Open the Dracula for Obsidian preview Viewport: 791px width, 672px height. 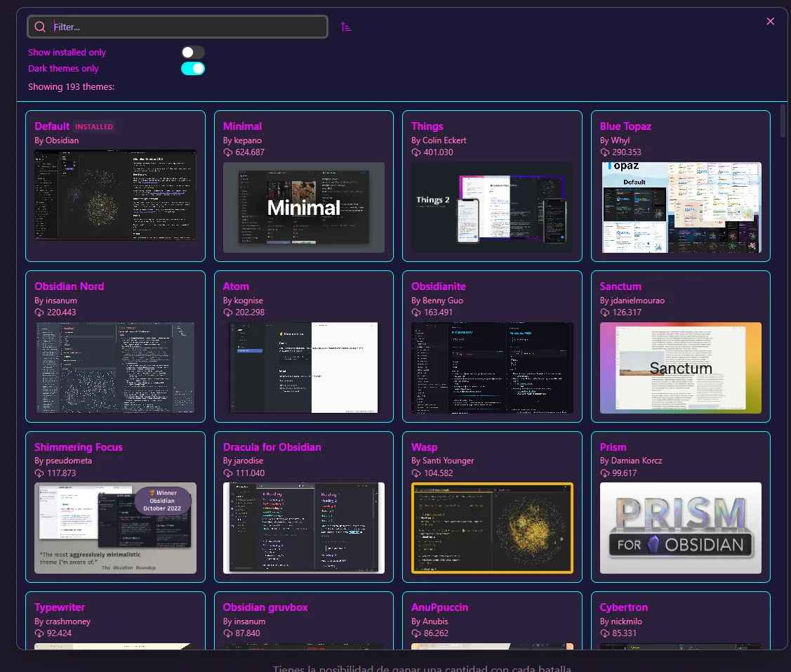tap(304, 527)
